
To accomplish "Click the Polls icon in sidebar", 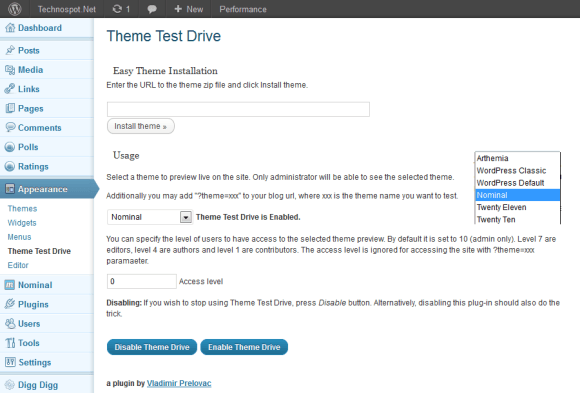I will (x=10, y=147).
